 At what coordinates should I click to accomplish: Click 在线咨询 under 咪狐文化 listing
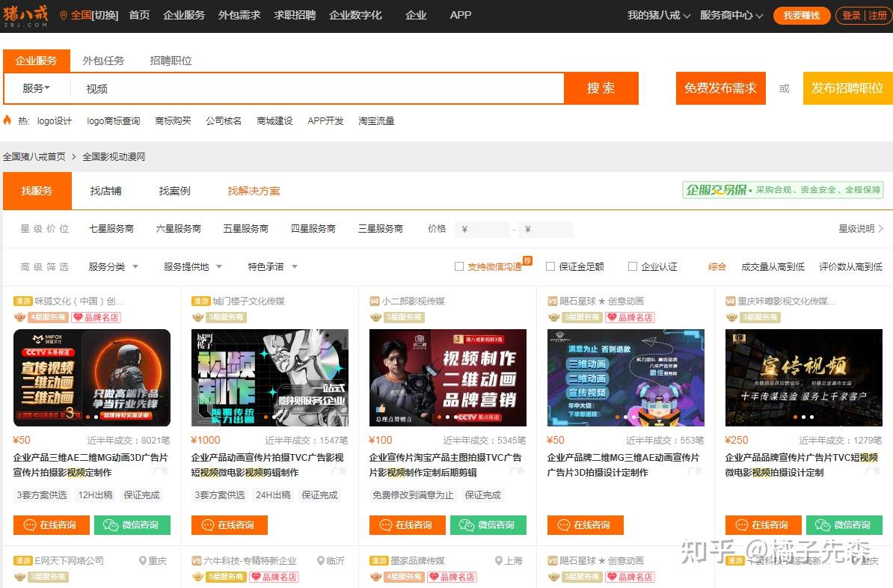click(x=52, y=524)
